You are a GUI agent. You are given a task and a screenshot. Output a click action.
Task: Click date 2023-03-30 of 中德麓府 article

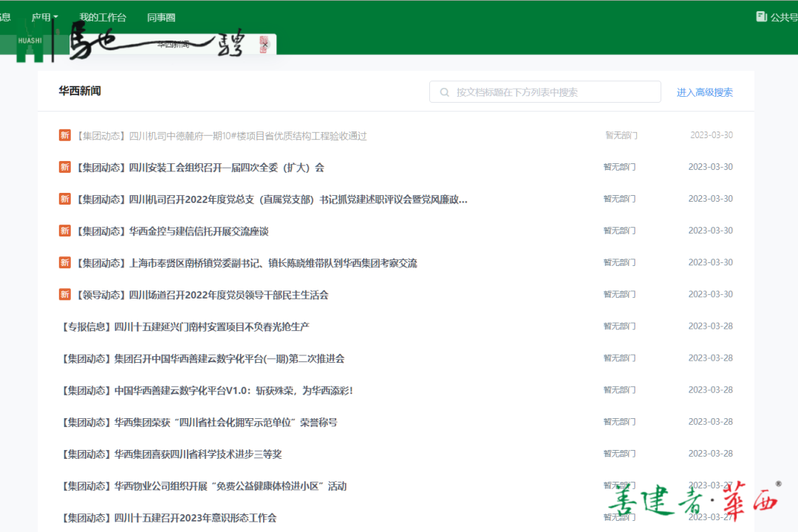pyautogui.click(x=711, y=135)
